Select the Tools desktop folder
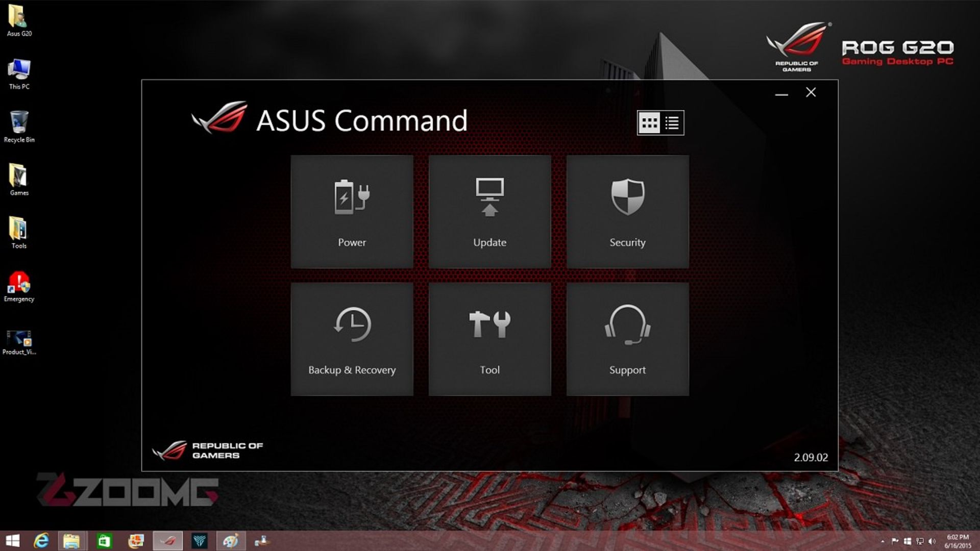Image resolution: width=980 pixels, height=551 pixels. [x=19, y=233]
